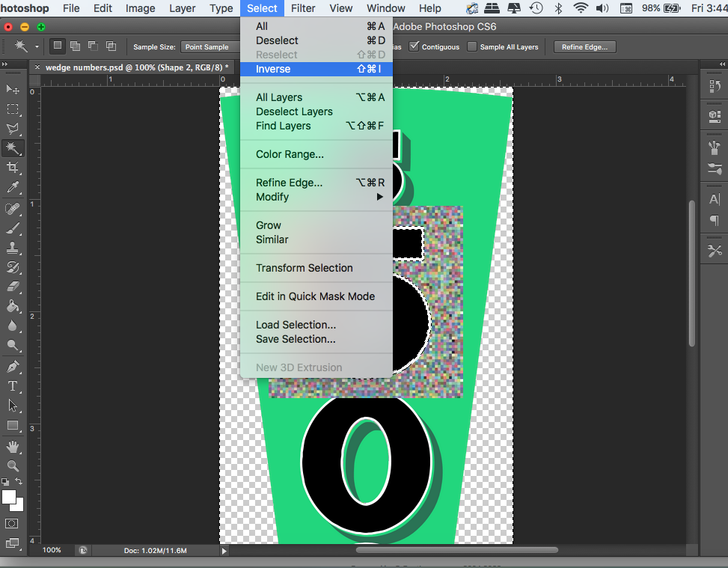Open the Character panel icon
Screen dimensions: 728x568
[715, 199]
